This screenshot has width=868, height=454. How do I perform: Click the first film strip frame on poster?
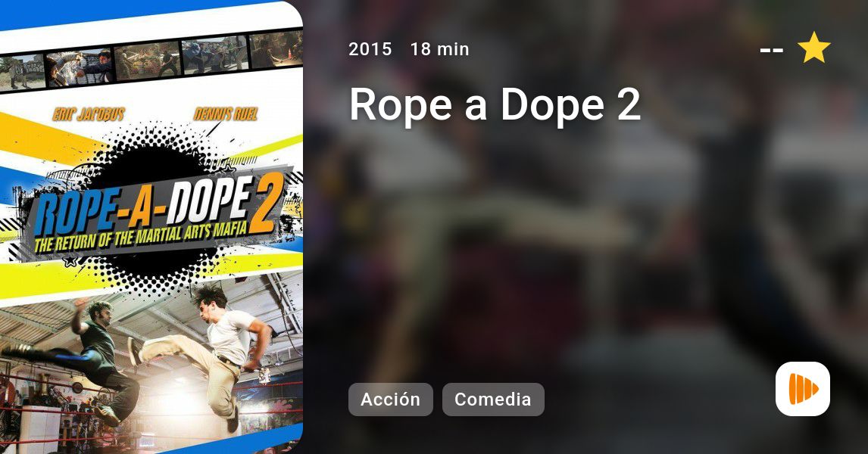pyautogui.click(x=22, y=73)
